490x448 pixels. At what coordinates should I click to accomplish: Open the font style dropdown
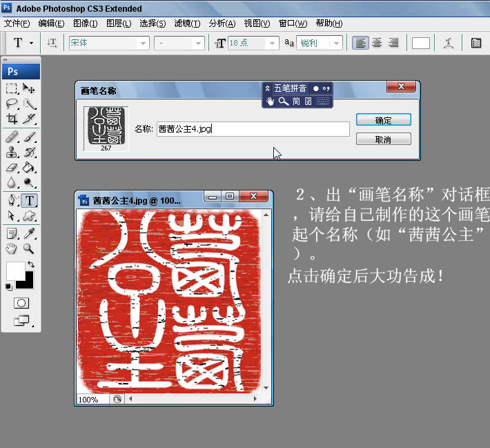coord(199,43)
